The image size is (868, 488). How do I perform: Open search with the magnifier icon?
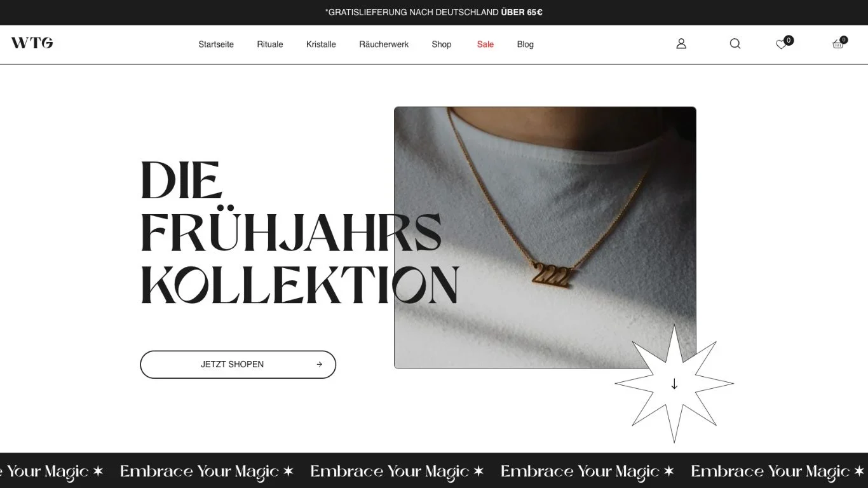pyautogui.click(x=735, y=44)
